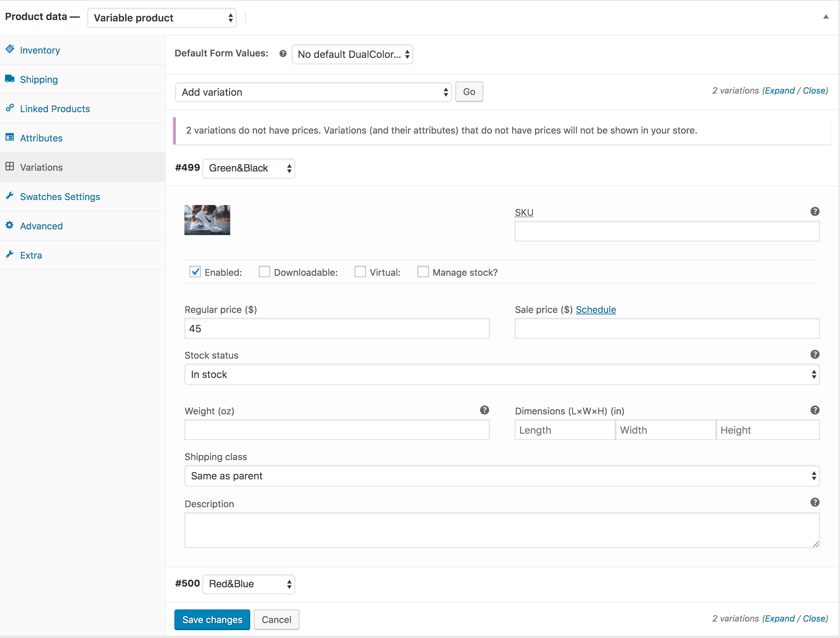
Task: Tick the Downloadable checkbox
Action: tap(264, 272)
